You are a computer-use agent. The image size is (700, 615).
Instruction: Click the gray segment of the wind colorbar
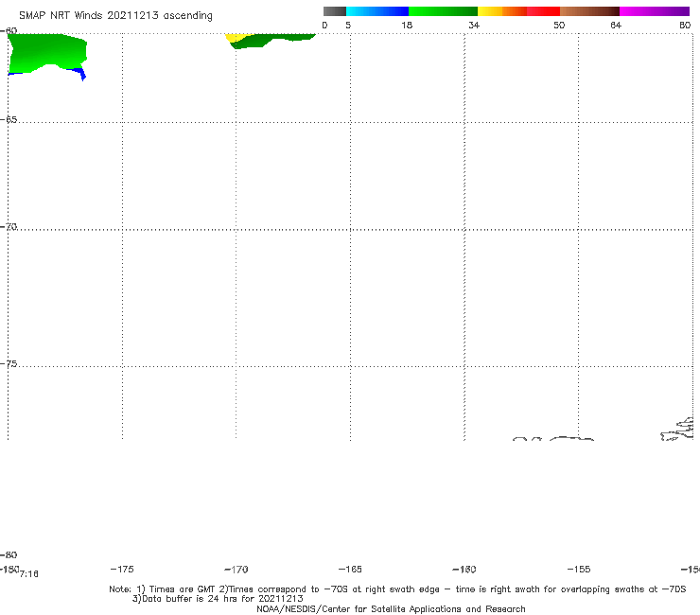tap(335, 11)
